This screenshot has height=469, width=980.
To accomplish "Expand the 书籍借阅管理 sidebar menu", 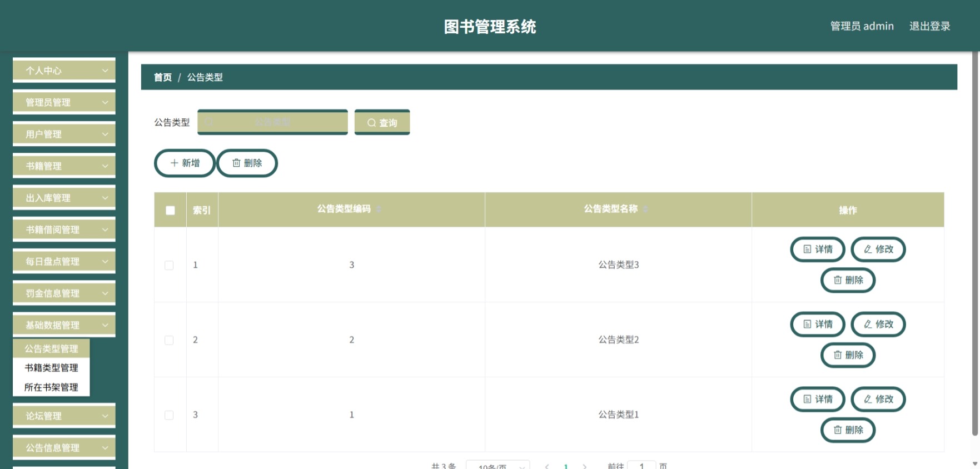I will pyautogui.click(x=64, y=229).
